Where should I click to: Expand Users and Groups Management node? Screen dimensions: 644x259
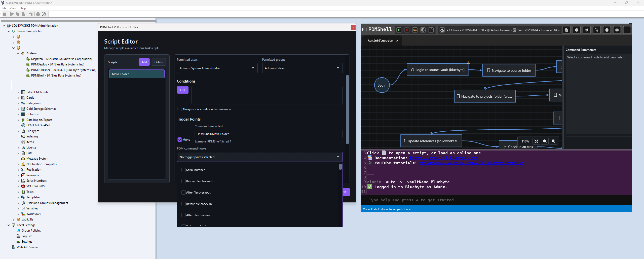pyautogui.click(x=18, y=203)
